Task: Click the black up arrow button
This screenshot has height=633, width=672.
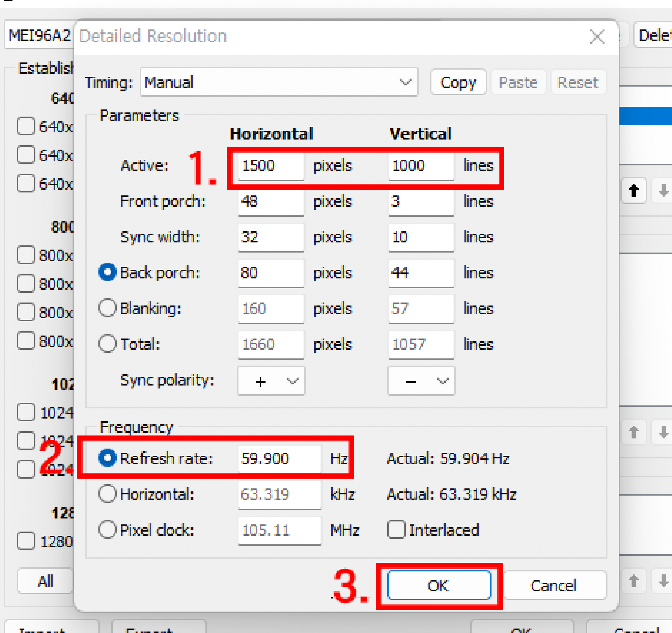Action: click(633, 191)
